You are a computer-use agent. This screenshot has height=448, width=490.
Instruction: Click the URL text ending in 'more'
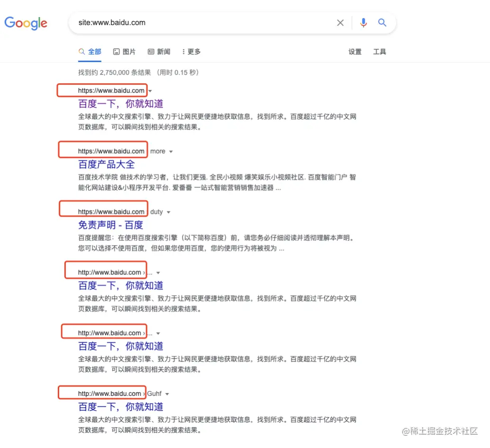122,151
